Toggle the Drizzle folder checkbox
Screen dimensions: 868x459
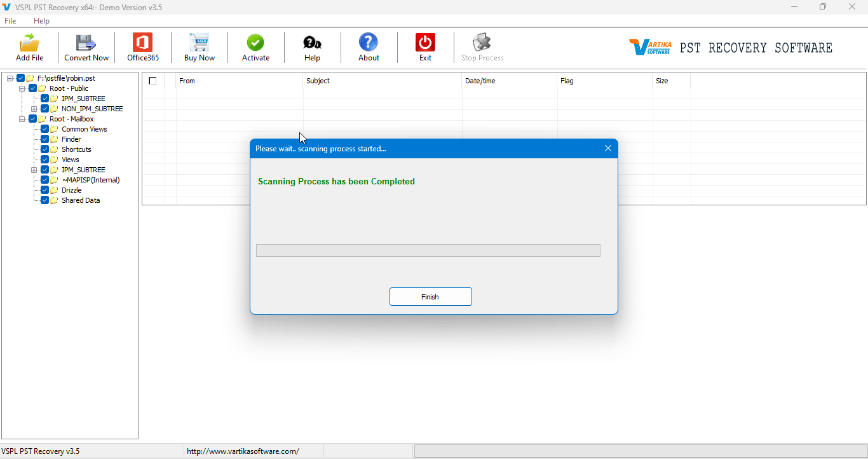tap(44, 190)
